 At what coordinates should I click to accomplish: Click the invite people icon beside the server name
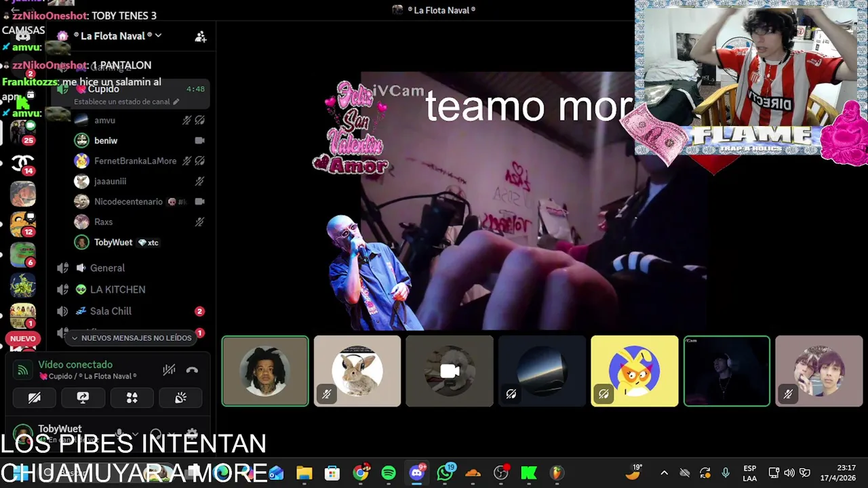coord(200,37)
